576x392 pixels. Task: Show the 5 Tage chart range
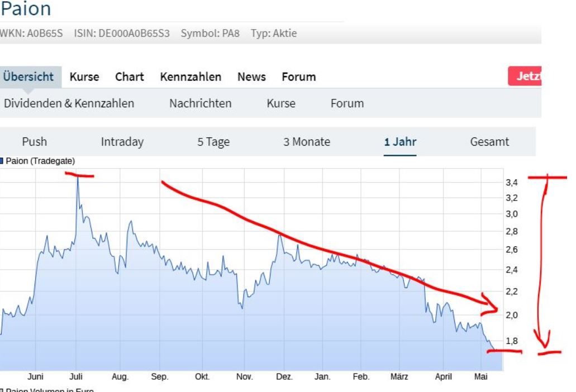[x=213, y=142]
